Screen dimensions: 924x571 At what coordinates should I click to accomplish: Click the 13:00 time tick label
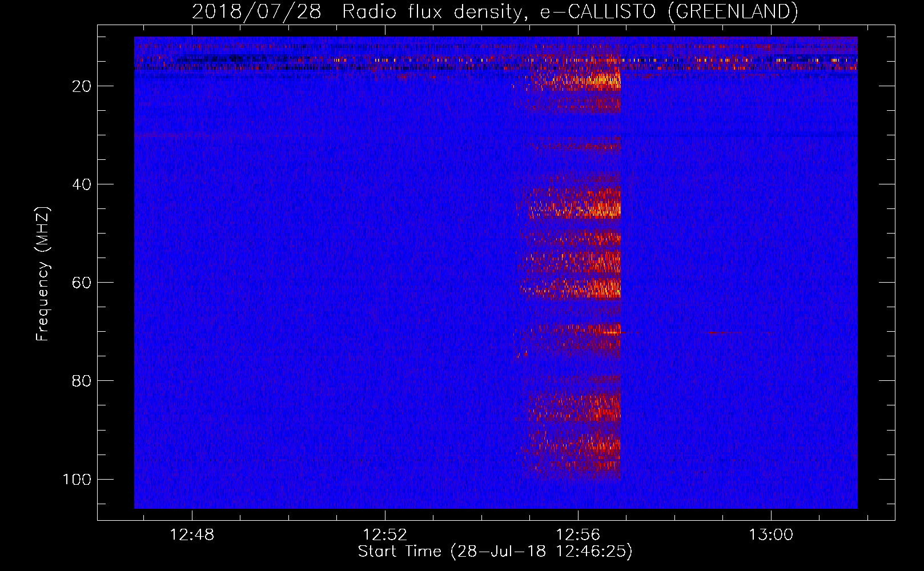[771, 535]
